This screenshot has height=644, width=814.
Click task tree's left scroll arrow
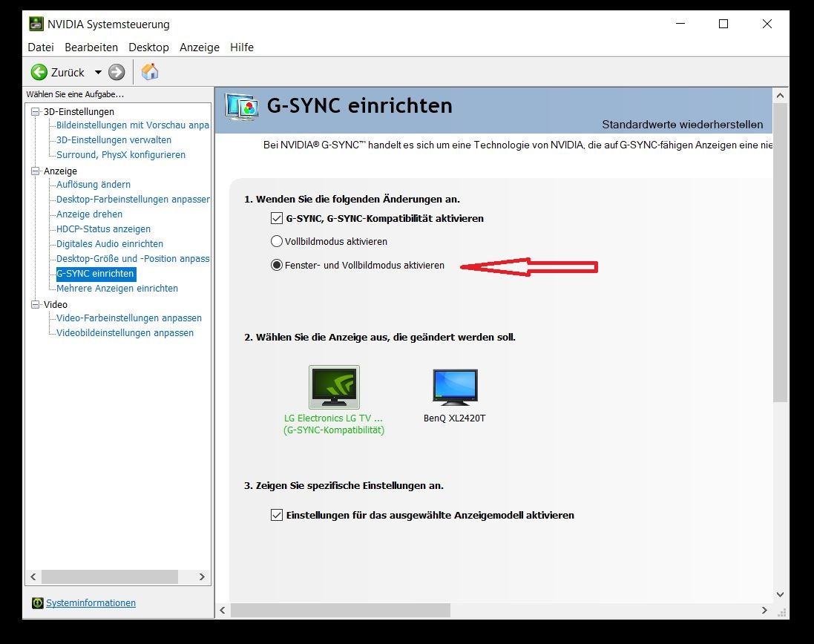click(33, 576)
